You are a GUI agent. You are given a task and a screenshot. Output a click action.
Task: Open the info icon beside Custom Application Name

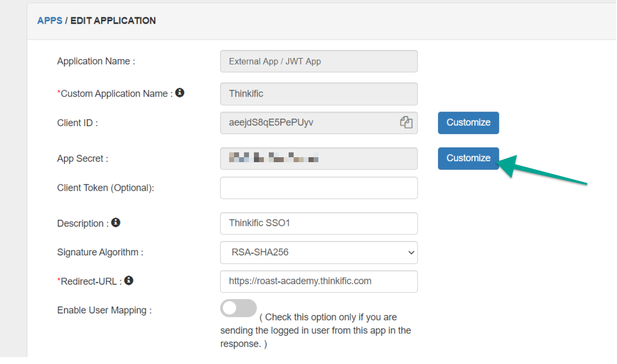[x=180, y=93]
